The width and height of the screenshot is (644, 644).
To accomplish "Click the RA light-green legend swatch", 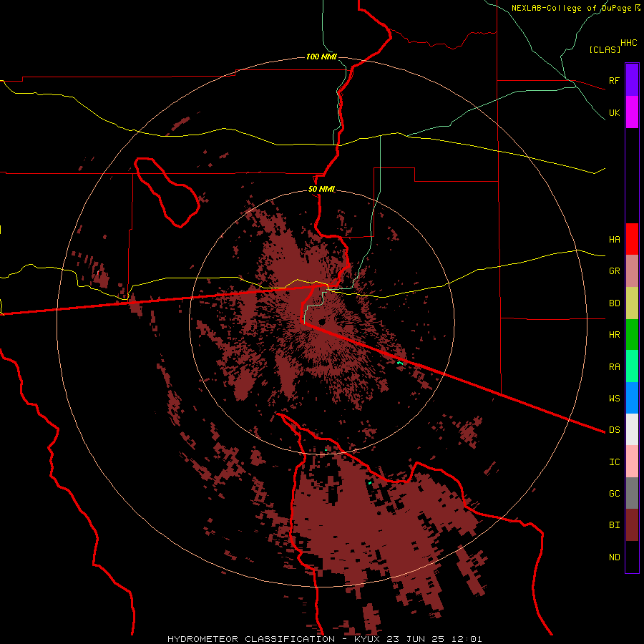I will [x=632, y=366].
